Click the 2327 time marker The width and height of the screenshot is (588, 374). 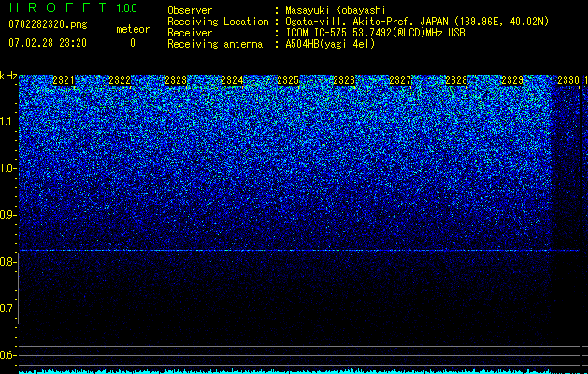(x=400, y=80)
